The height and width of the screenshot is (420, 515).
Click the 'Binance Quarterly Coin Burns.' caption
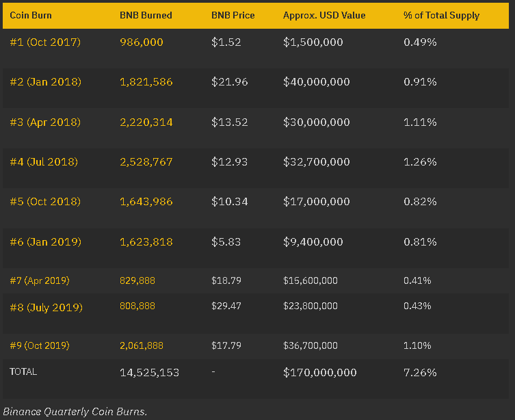coord(75,412)
